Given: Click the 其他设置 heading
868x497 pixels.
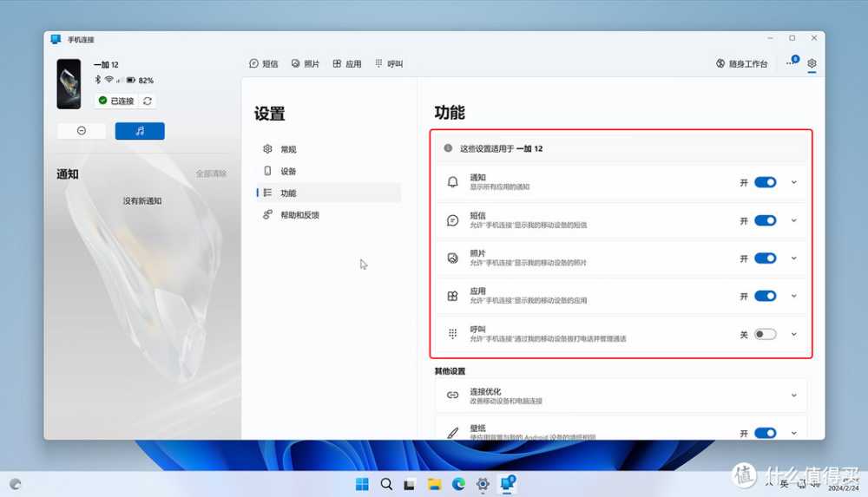Looking at the screenshot, I should click(x=450, y=371).
